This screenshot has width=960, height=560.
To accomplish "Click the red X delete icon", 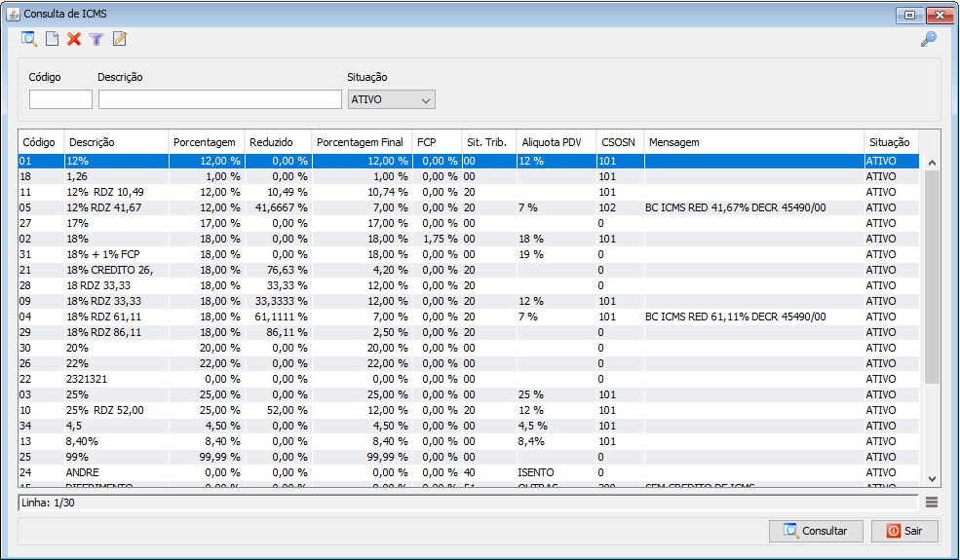I will pyautogui.click(x=74, y=39).
